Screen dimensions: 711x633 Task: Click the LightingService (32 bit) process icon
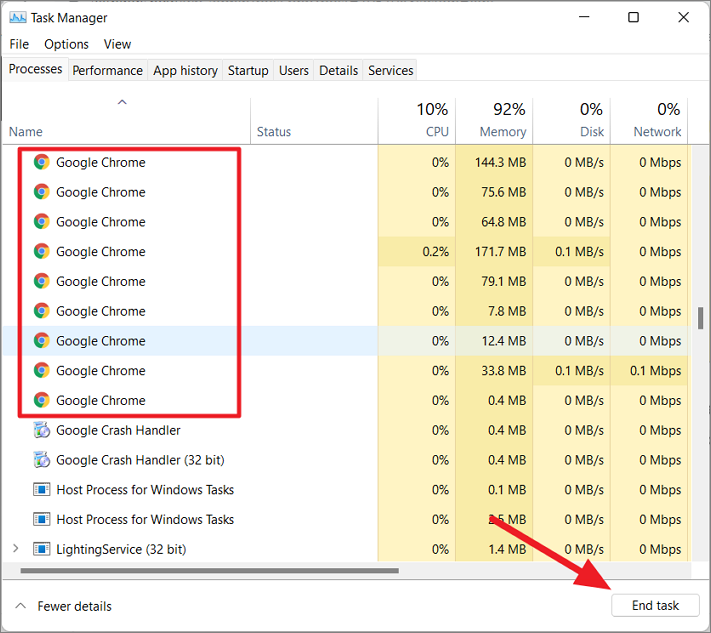click(42, 549)
